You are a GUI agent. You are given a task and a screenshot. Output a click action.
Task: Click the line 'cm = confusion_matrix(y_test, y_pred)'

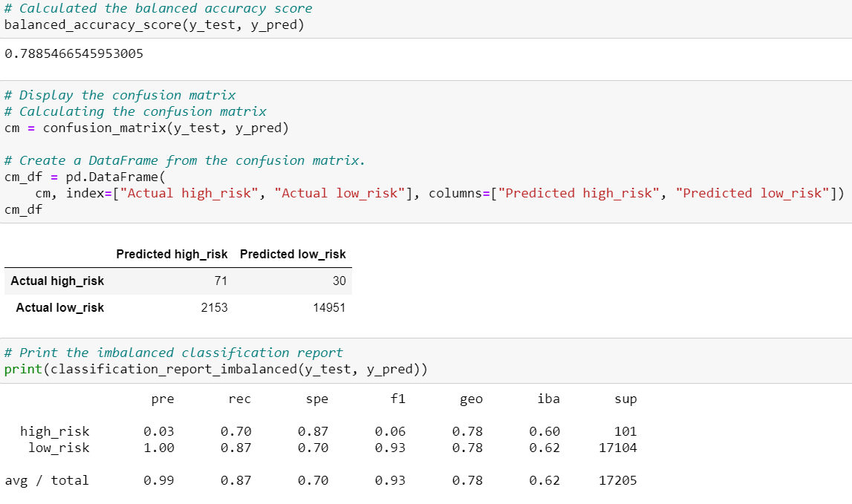147,128
